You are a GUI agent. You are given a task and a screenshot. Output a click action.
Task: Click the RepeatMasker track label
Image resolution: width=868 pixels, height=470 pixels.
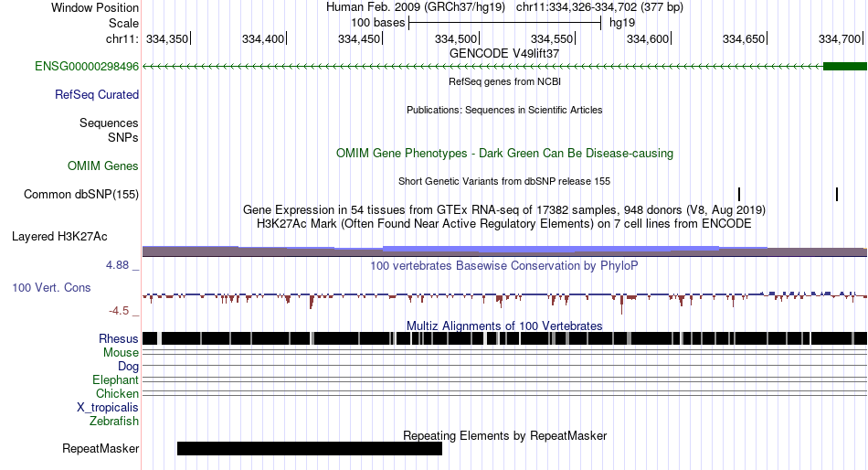101,448
